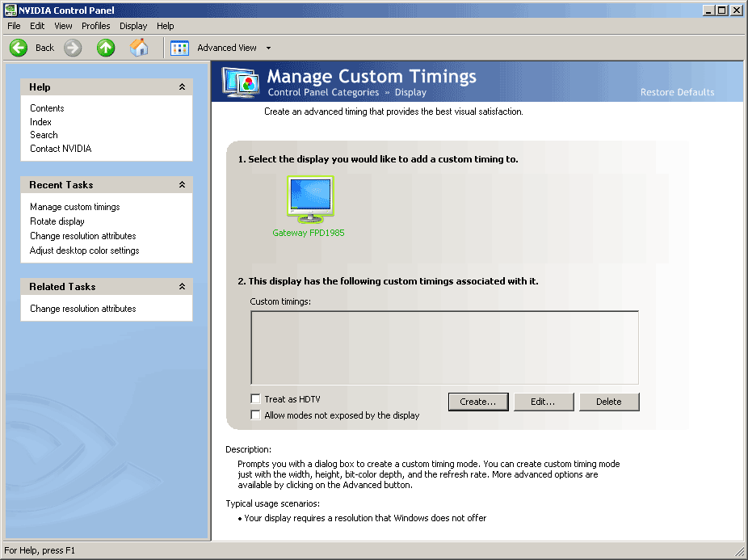Image resolution: width=748 pixels, height=560 pixels.
Task: Open the Advanced View dropdown arrow
Action: click(x=268, y=48)
